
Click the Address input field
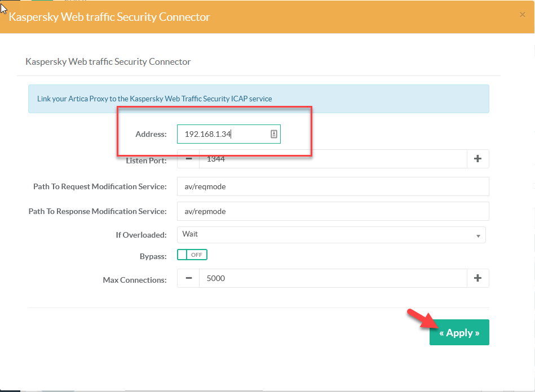coord(224,134)
